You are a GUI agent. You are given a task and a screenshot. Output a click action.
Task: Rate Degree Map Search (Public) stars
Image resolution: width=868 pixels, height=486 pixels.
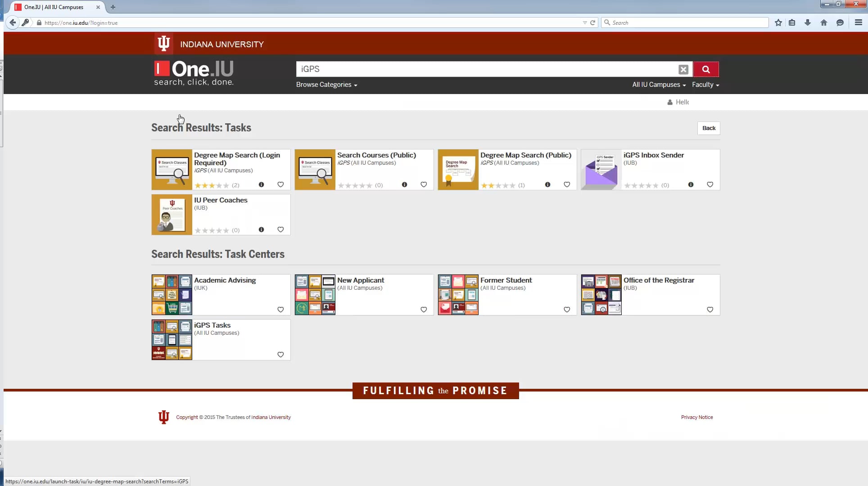tap(498, 185)
